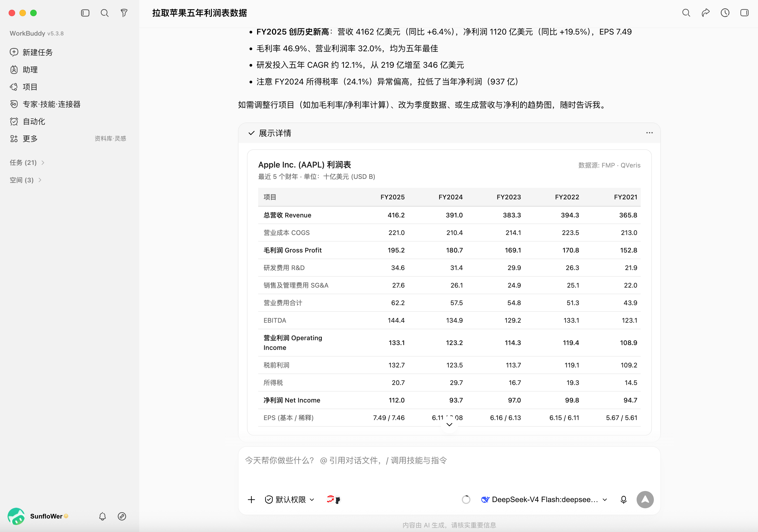Select the 所得税 29.7 FY2024 value
The image size is (758, 532).
point(456,383)
